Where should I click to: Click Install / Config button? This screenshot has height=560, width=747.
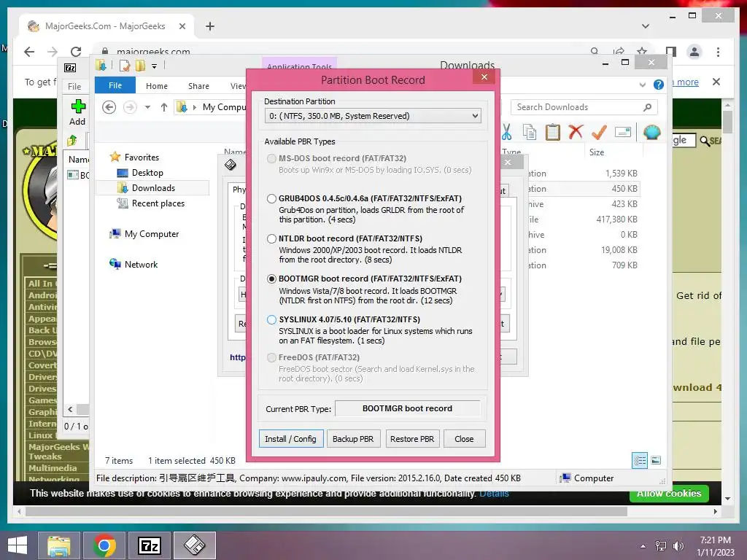click(290, 438)
